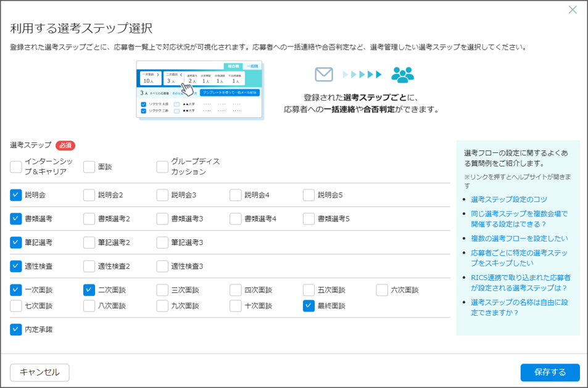Click the 保存する button
Viewport: 588px width, 388px height.
point(550,372)
